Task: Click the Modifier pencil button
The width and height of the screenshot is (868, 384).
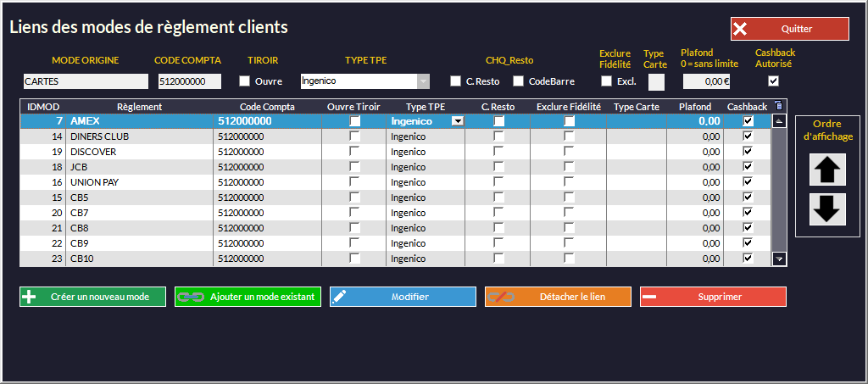Action: [x=403, y=297]
